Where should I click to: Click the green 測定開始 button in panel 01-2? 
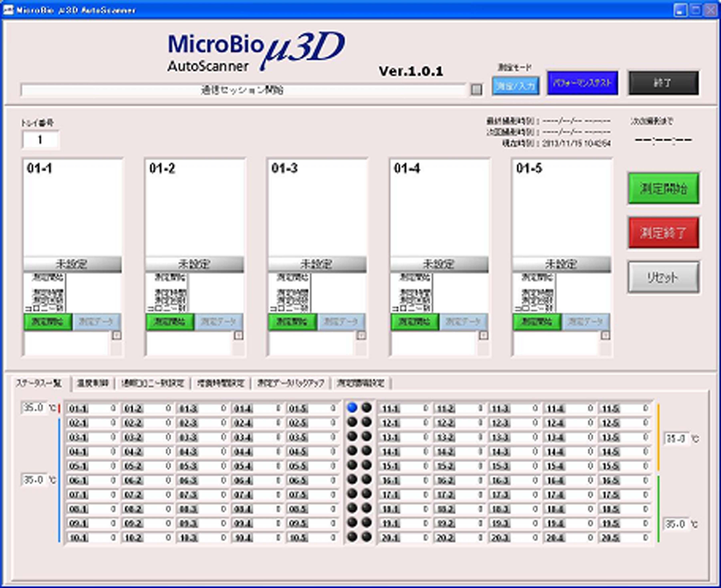coord(170,322)
